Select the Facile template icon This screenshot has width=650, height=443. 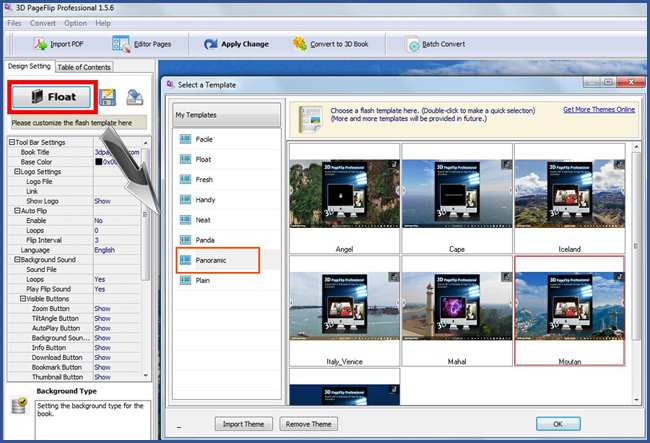(185, 139)
